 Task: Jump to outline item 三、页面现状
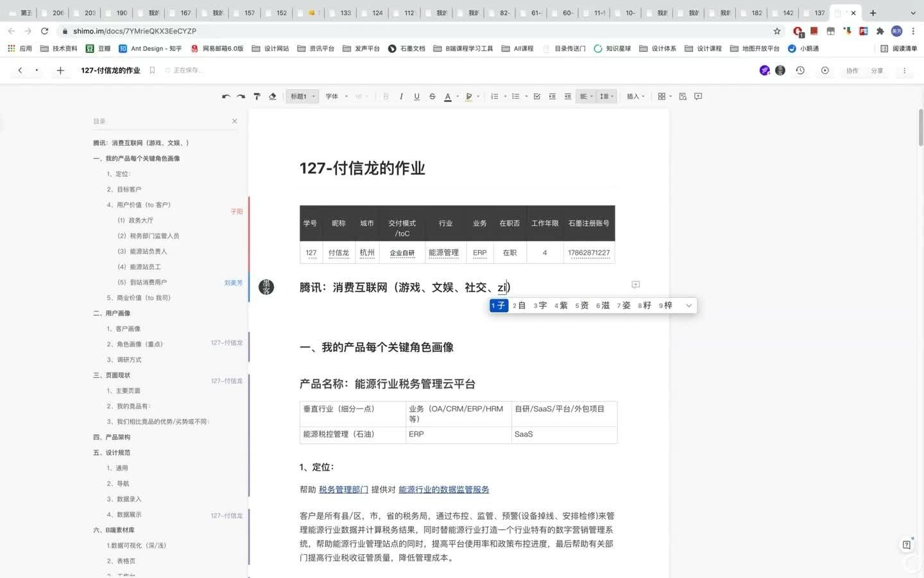(x=112, y=375)
